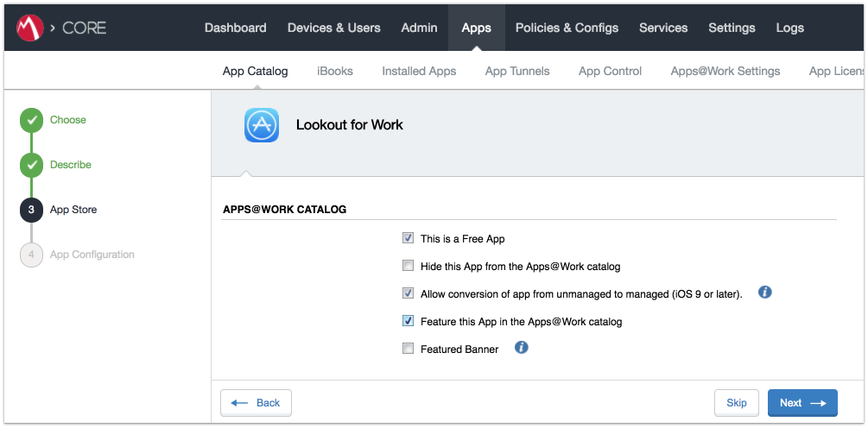The width and height of the screenshot is (868, 428).
Task: Click the Back button
Action: 257,403
